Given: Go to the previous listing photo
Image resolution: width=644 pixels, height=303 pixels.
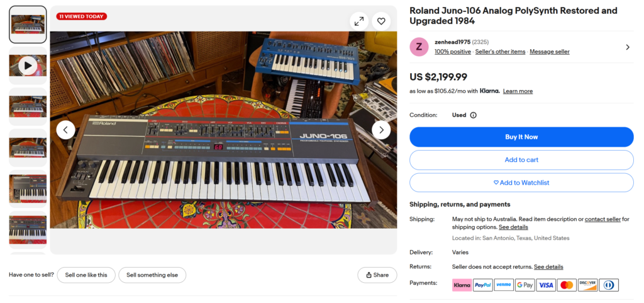Looking at the screenshot, I should click(x=66, y=130).
